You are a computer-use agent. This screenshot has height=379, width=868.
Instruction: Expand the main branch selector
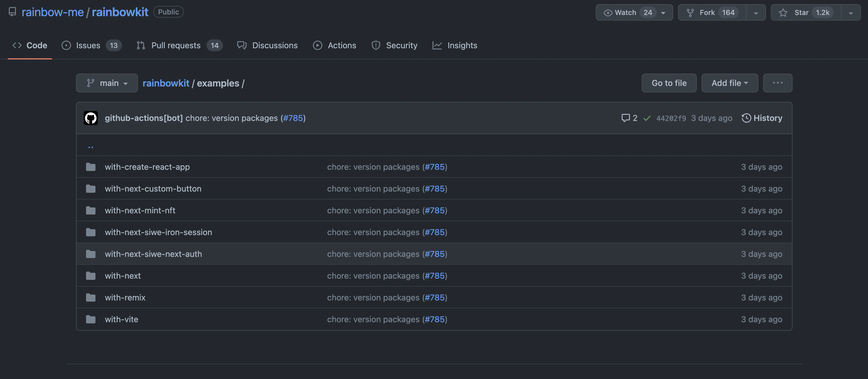(107, 83)
